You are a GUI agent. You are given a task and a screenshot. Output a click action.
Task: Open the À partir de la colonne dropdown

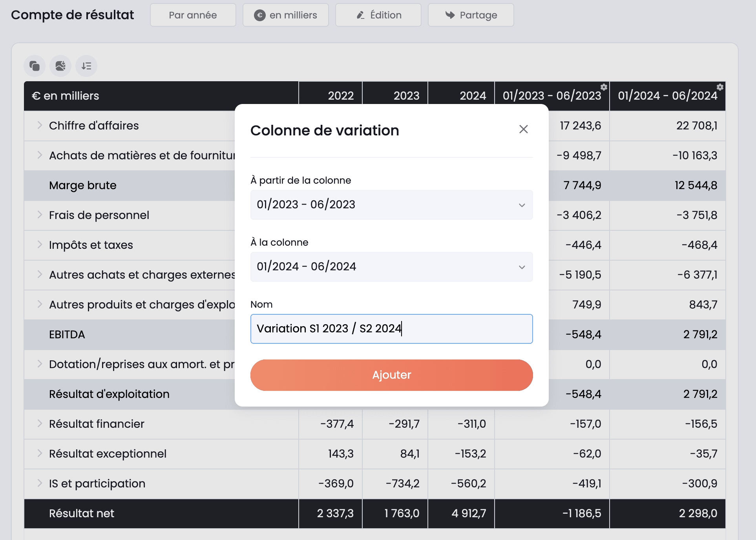tap(392, 205)
